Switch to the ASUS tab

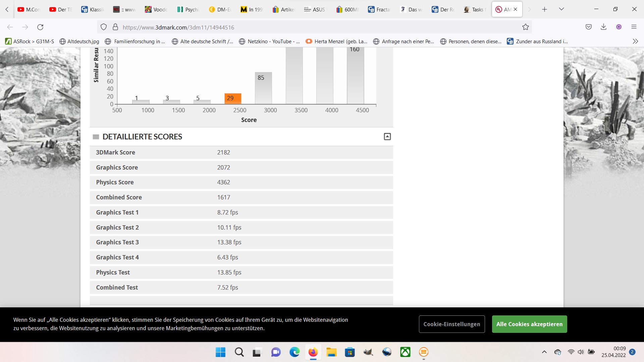click(316, 9)
